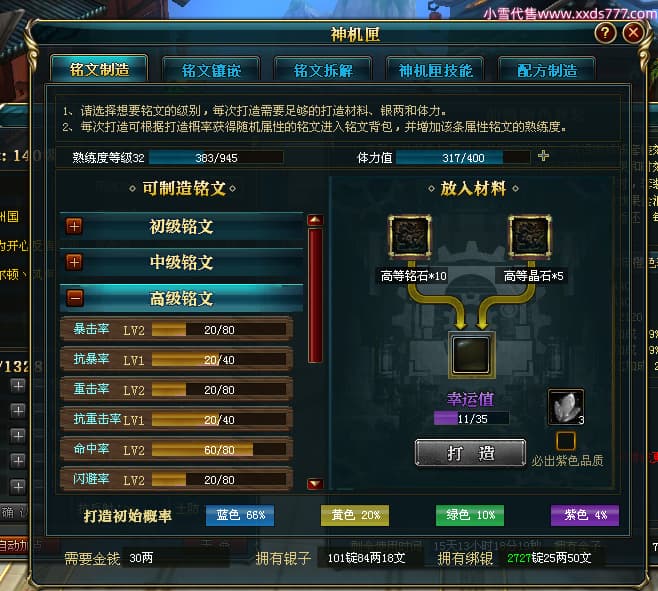Open the 配方制造 tab

[x=547, y=70]
